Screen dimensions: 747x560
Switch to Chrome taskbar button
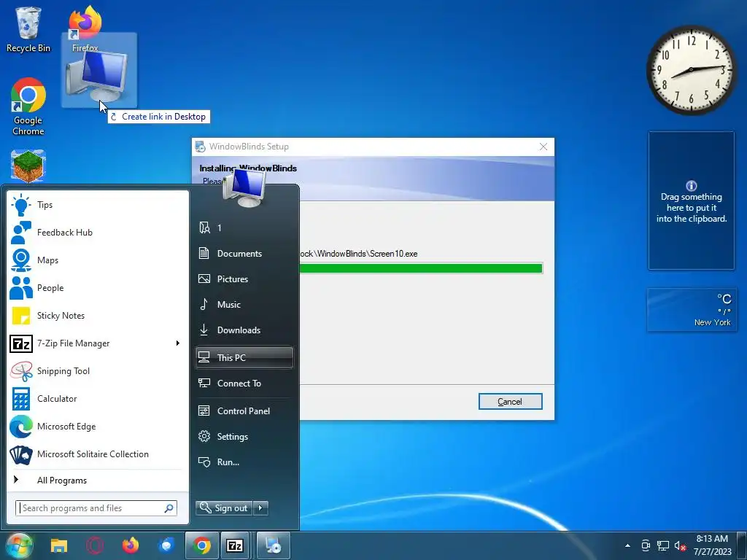coord(202,545)
